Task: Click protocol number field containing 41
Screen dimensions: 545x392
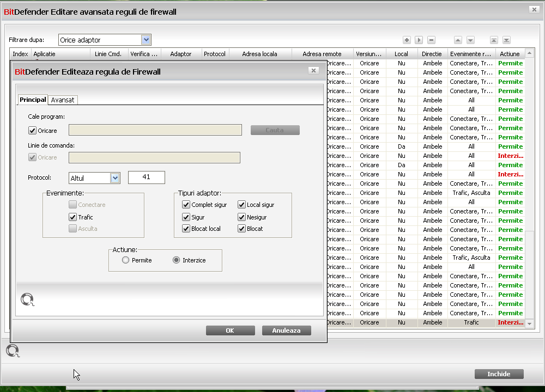Action: [146, 177]
